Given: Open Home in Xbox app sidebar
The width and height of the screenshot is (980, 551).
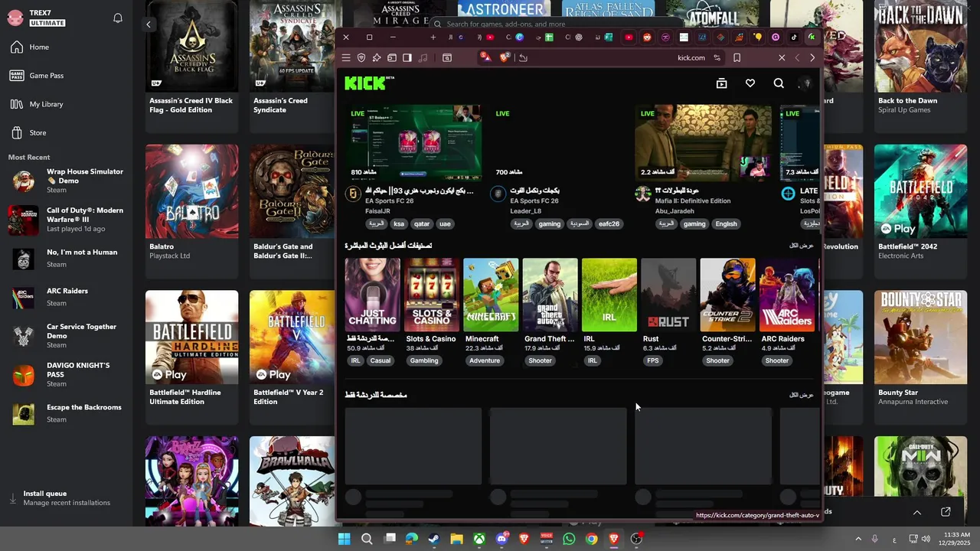Looking at the screenshot, I should pos(39,47).
